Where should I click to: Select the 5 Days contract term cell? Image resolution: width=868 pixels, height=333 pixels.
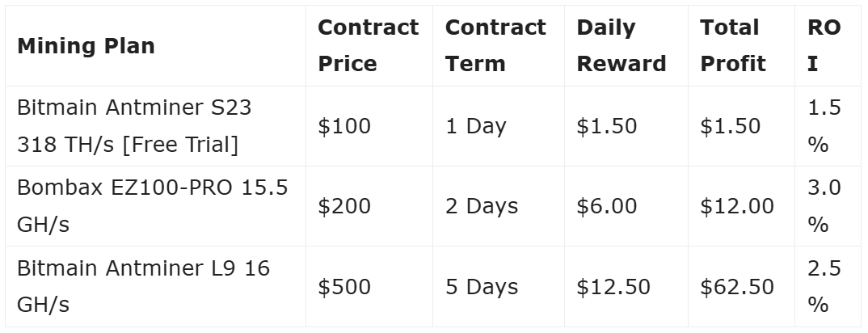click(x=482, y=287)
